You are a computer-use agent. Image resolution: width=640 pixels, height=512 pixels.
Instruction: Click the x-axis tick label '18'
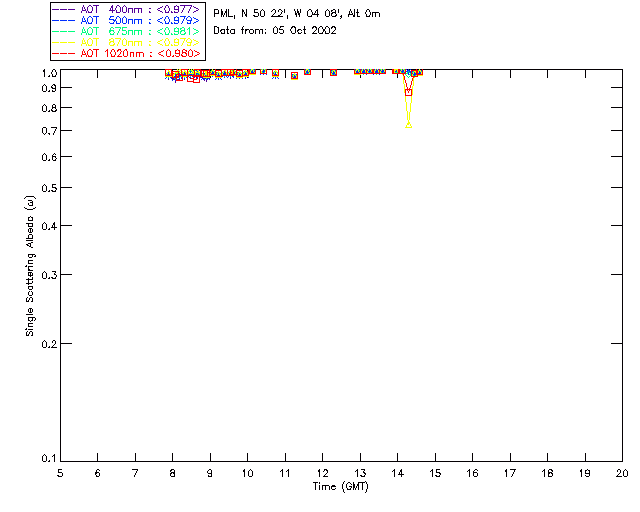coord(547,473)
